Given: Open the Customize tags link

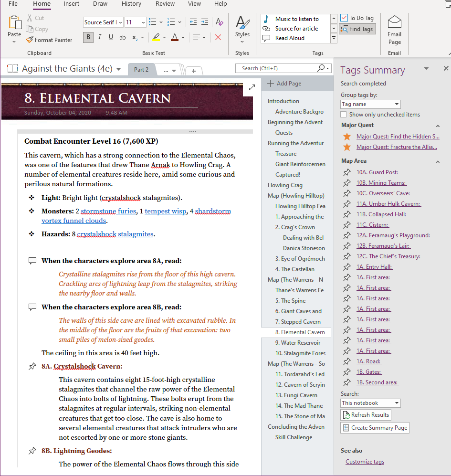Looking at the screenshot, I should 365,461.
